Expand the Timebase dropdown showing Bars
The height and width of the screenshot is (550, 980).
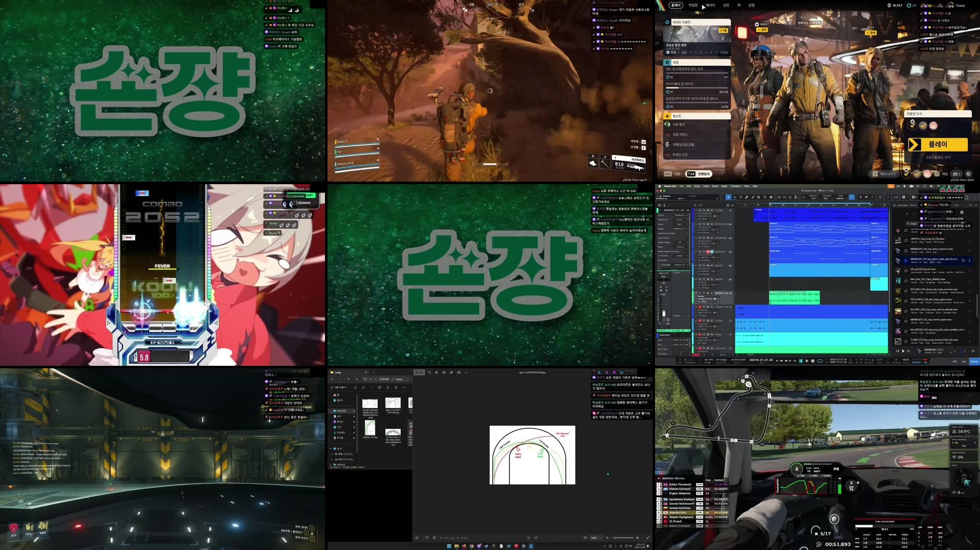[827, 199]
